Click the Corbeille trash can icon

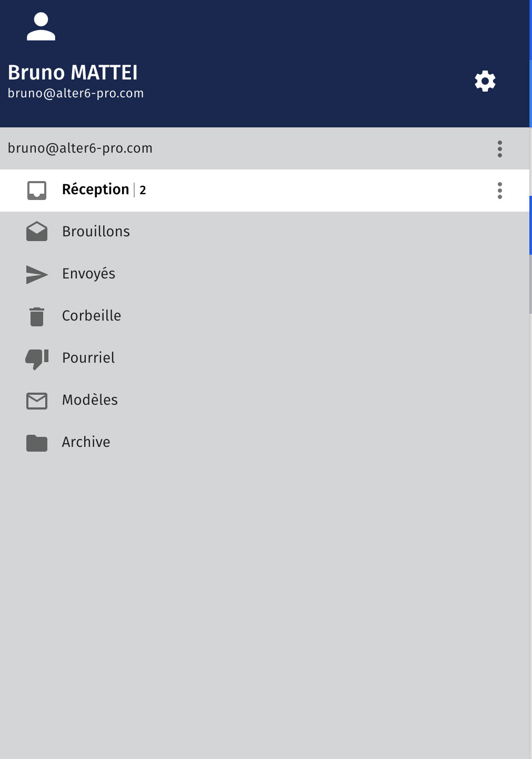[37, 316]
